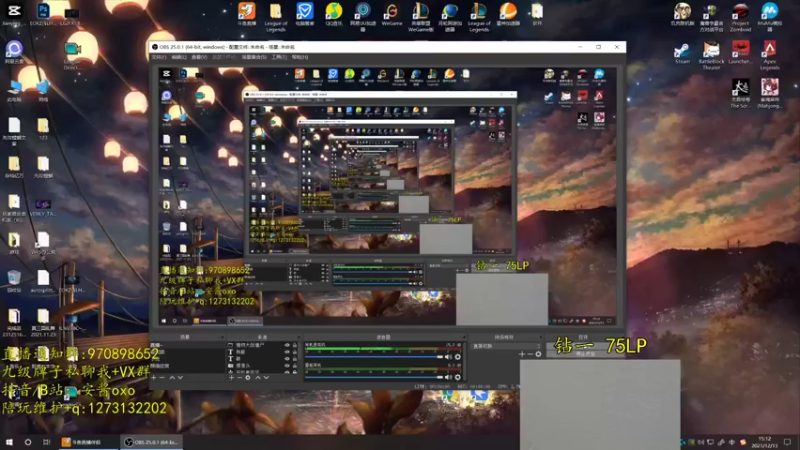Remove the selected source with the Sources minus icon
800x450 pixels.
coord(239,378)
